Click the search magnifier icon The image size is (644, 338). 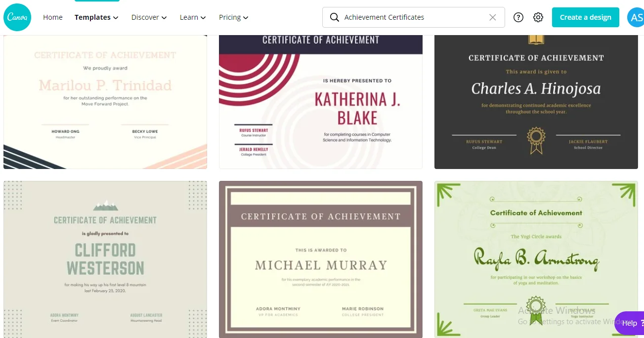335,17
